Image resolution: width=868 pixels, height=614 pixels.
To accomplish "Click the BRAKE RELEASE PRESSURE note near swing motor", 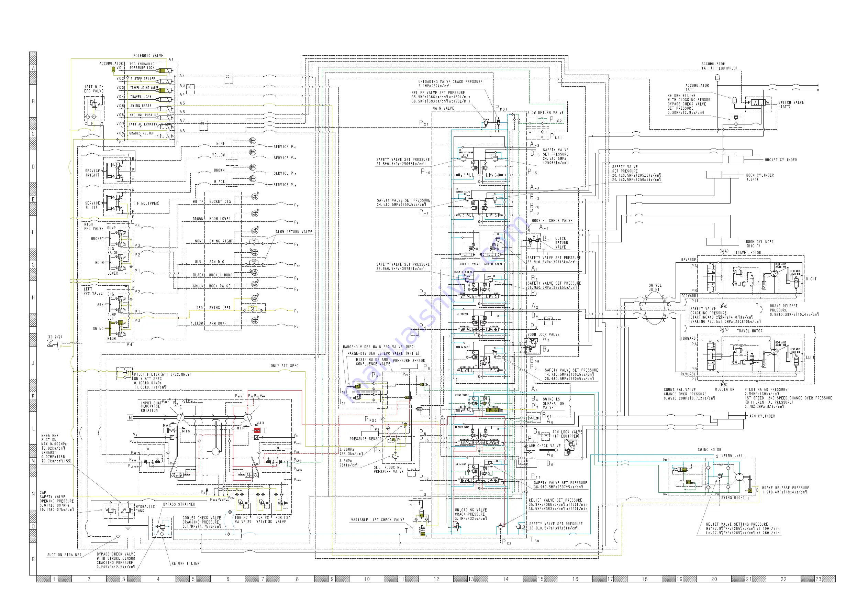I will 786,490.
